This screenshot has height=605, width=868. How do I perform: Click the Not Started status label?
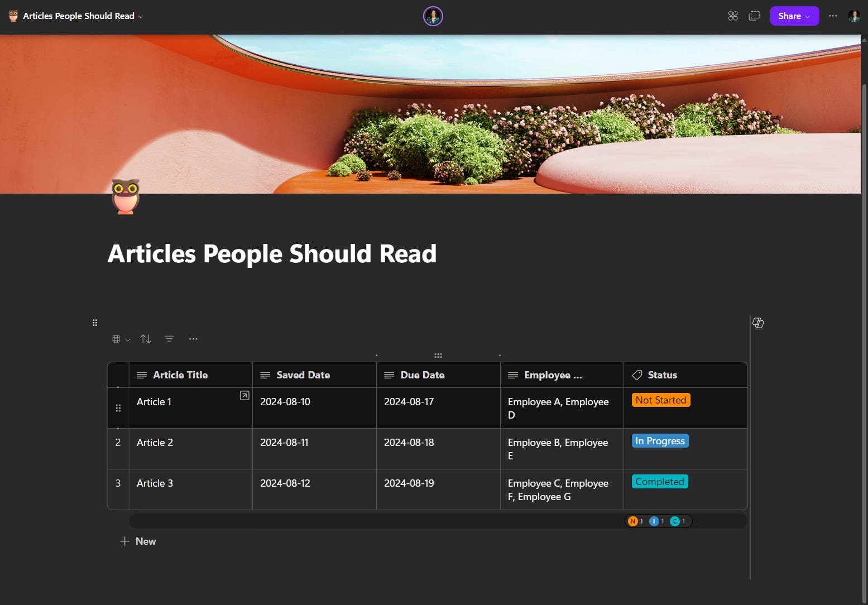[661, 400]
